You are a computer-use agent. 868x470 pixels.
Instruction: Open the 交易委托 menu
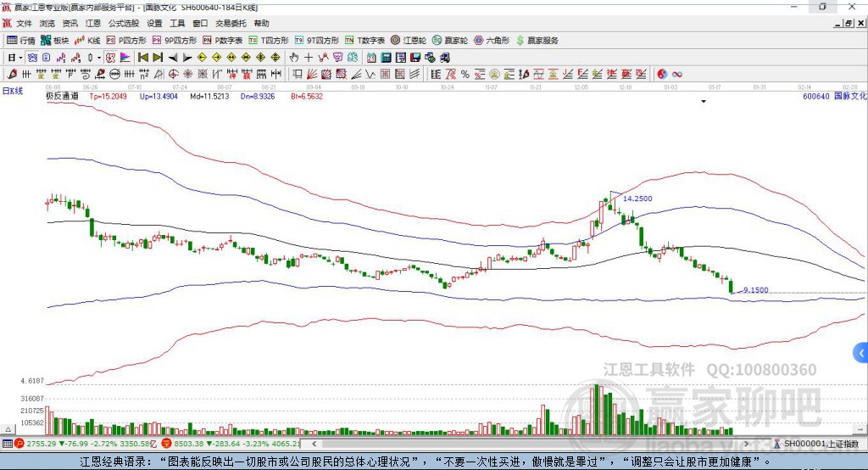pyautogui.click(x=231, y=23)
